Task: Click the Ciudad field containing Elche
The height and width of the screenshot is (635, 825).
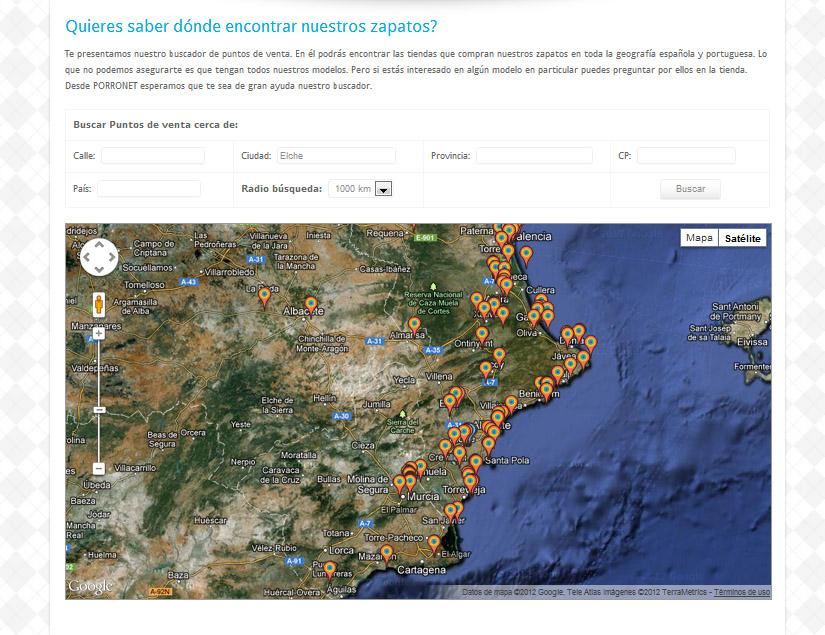Action: 335,156
